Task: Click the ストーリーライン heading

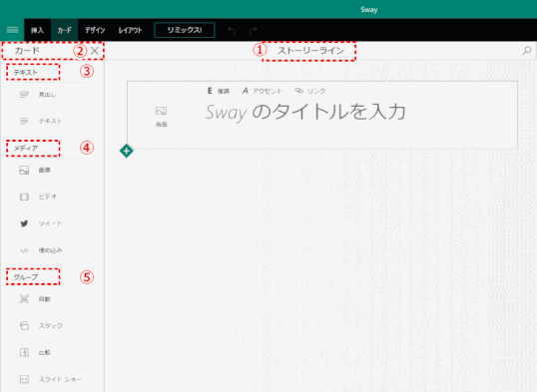Action: coord(310,51)
